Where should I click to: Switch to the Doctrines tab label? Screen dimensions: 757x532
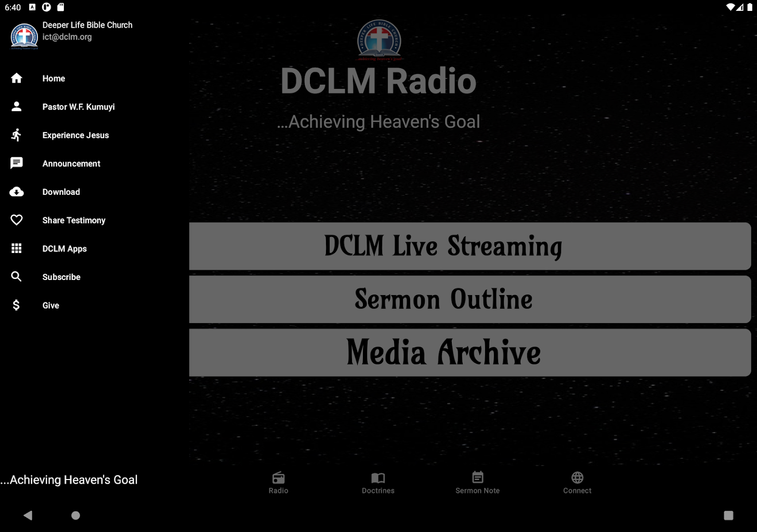(x=378, y=490)
